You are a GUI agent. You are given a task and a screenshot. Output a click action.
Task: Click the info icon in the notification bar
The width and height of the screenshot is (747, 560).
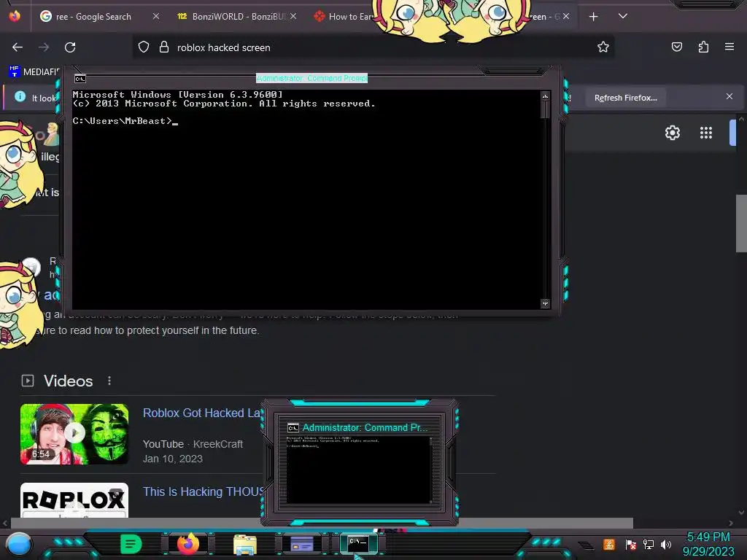click(20, 97)
